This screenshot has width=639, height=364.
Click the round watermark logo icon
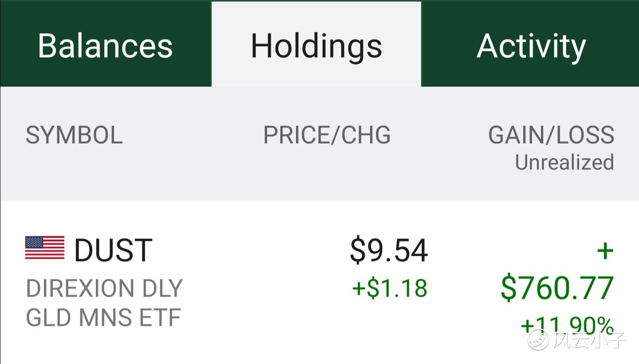point(538,340)
